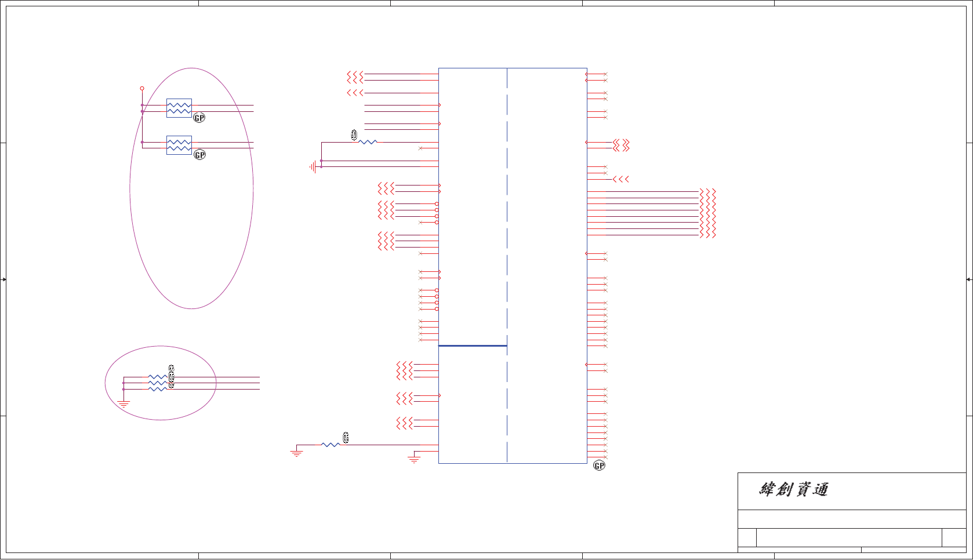
Task: Click GP marker beside upper resistor network
Action: (x=199, y=118)
